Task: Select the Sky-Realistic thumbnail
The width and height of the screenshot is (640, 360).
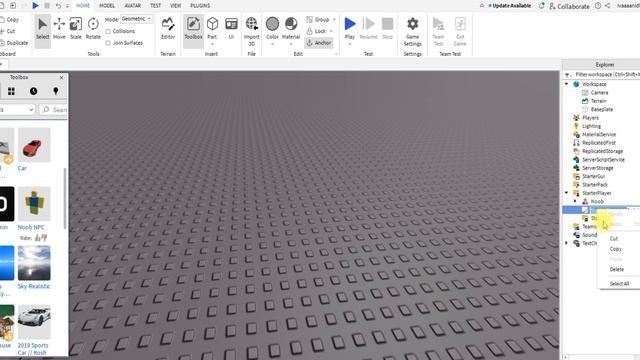Action: [34, 263]
